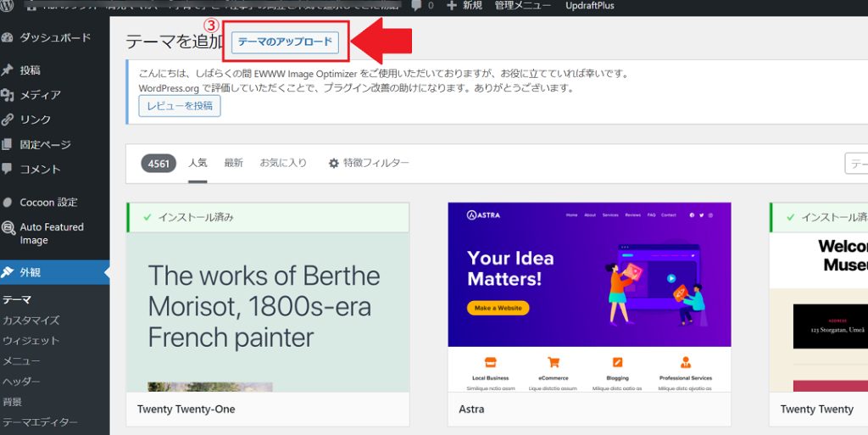
Task: Click the Auto Featured Image icon
Action: coord(8,227)
